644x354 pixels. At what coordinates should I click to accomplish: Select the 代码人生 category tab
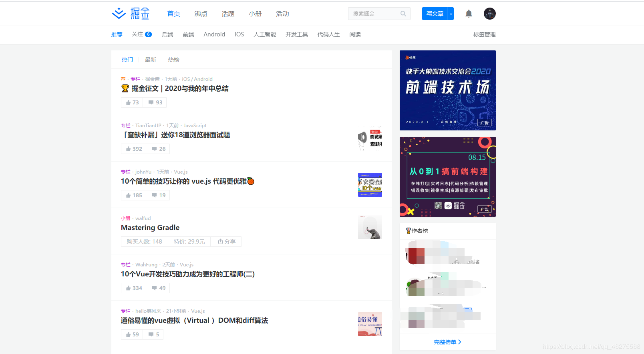[x=328, y=34]
